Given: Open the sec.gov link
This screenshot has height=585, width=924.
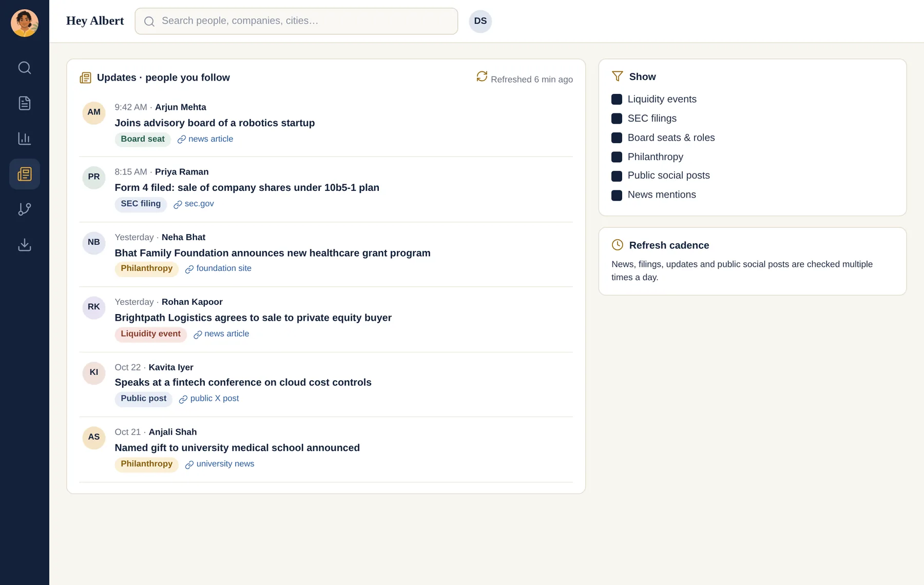Looking at the screenshot, I should [194, 204].
